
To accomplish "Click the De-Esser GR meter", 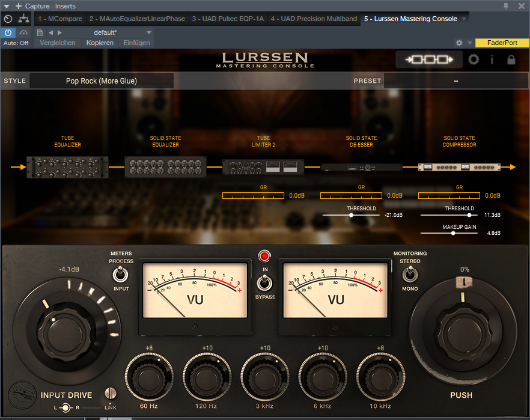I will pyautogui.click(x=351, y=195).
